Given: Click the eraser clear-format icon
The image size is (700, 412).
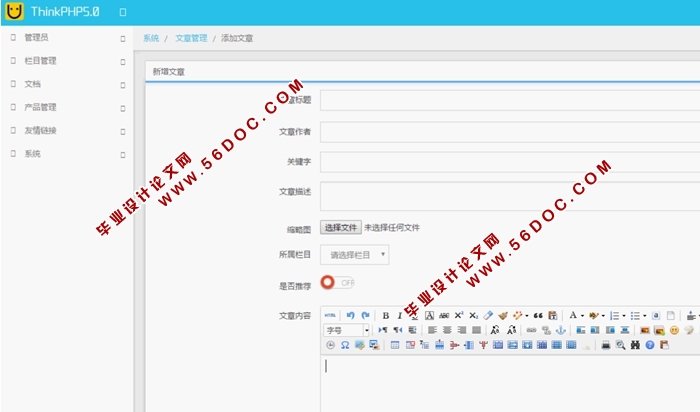Looking at the screenshot, I should [x=488, y=316].
